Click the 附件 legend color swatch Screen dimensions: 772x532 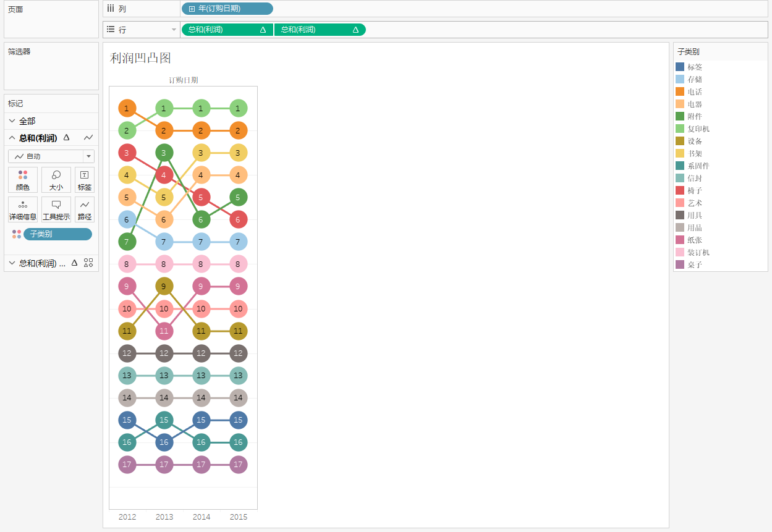point(680,116)
